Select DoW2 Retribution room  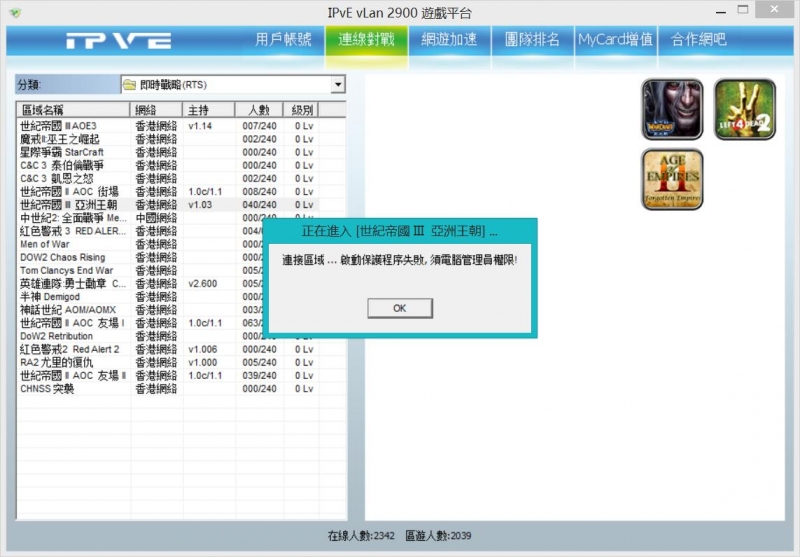click(140, 336)
